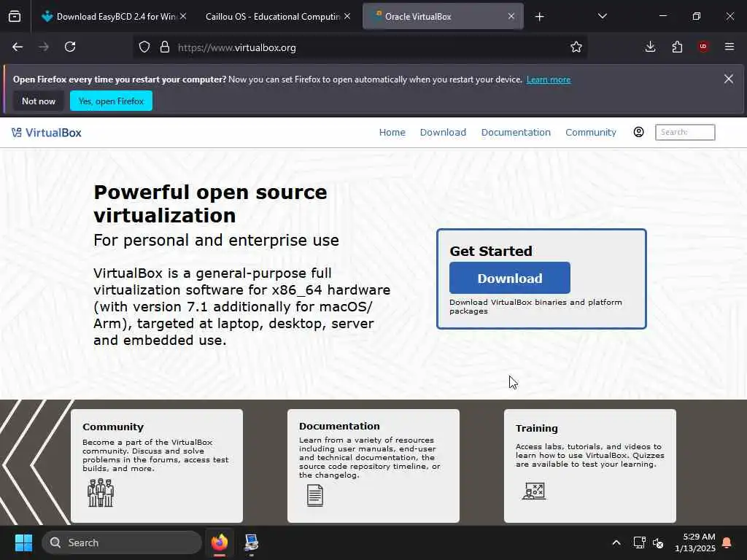The width and height of the screenshot is (747, 560).
Task: Open a new browser tab
Action: click(539, 17)
